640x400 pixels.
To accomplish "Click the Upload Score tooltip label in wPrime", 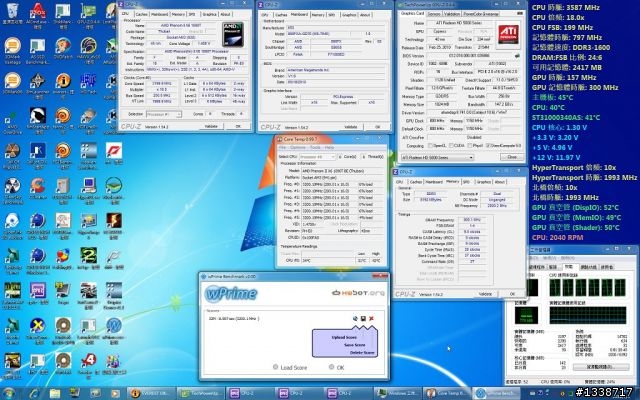I will 344,338.
